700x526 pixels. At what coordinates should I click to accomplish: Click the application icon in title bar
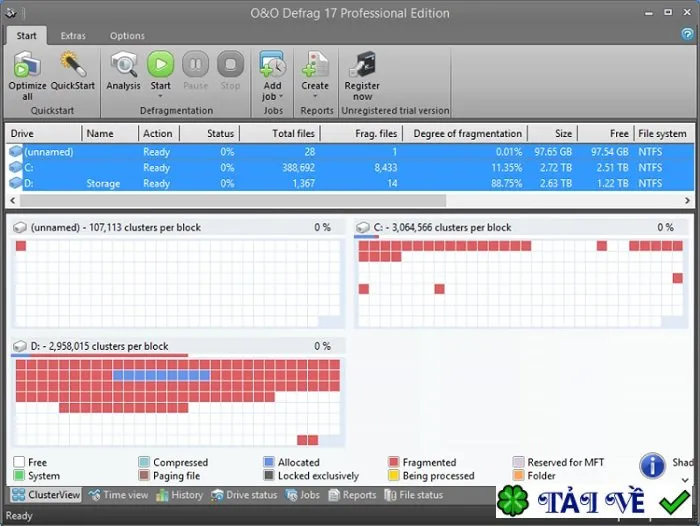pos(11,13)
